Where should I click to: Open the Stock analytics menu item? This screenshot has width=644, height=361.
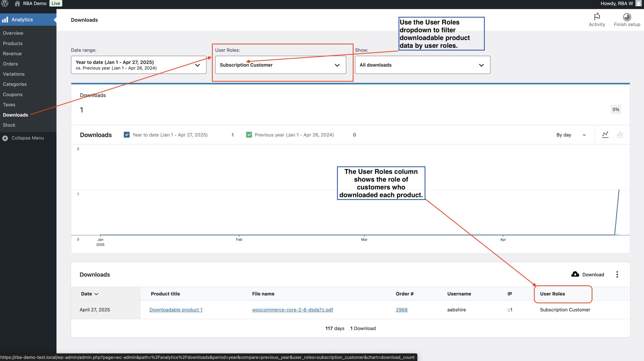point(9,125)
